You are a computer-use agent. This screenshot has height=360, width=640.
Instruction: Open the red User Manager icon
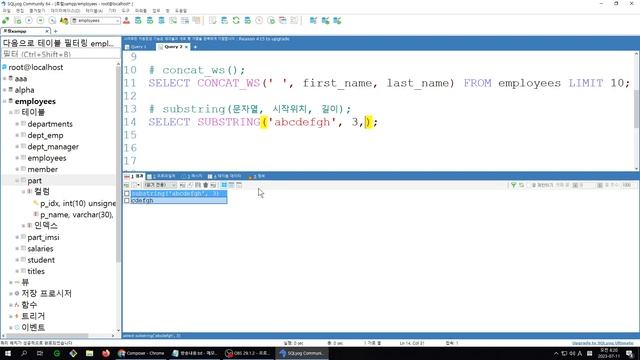click(x=127, y=20)
